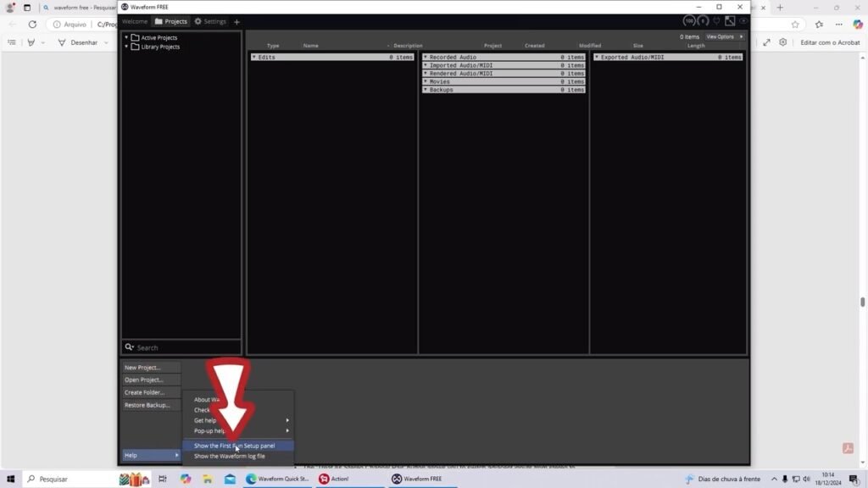
Task: Click the magnifier icon in the Search box
Action: [129, 347]
